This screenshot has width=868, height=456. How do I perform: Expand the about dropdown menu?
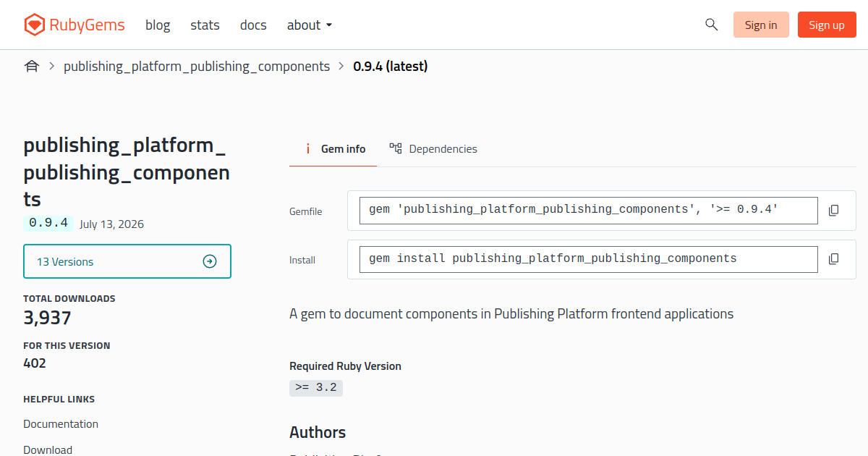point(310,25)
